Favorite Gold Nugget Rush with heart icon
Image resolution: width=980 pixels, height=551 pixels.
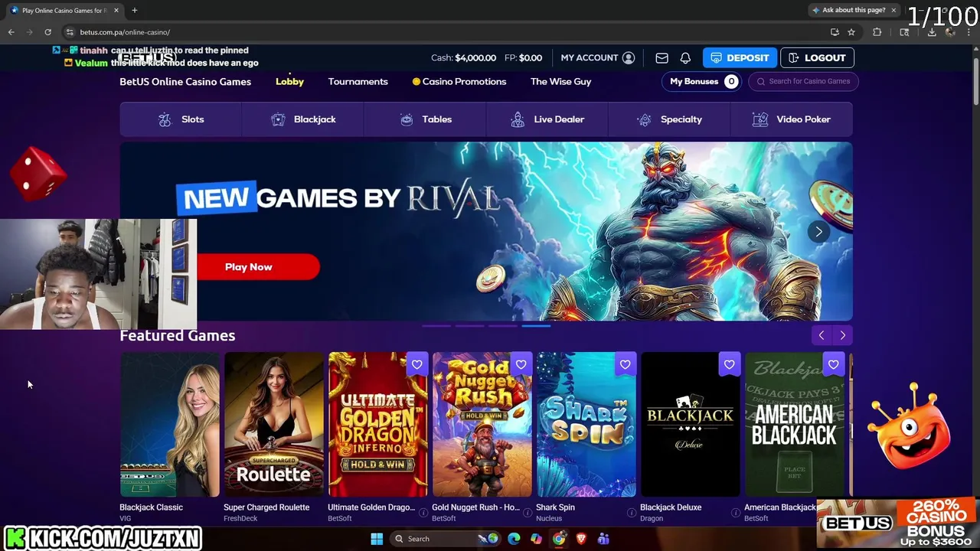coord(521,364)
